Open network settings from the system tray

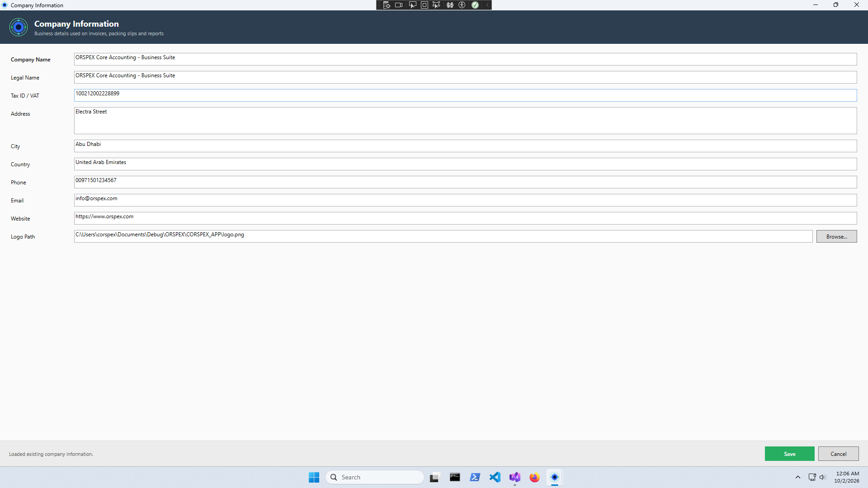pyautogui.click(x=812, y=477)
